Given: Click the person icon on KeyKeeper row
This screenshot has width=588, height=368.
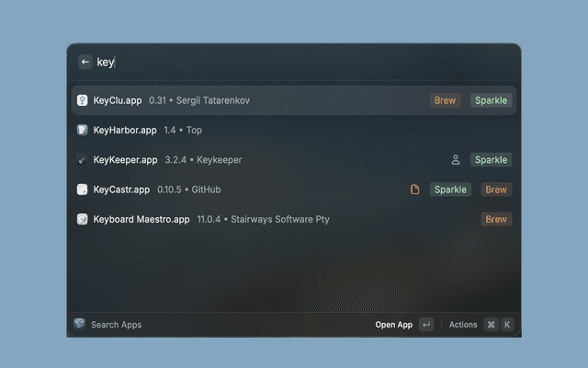Looking at the screenshot, I should click(456, 159).
